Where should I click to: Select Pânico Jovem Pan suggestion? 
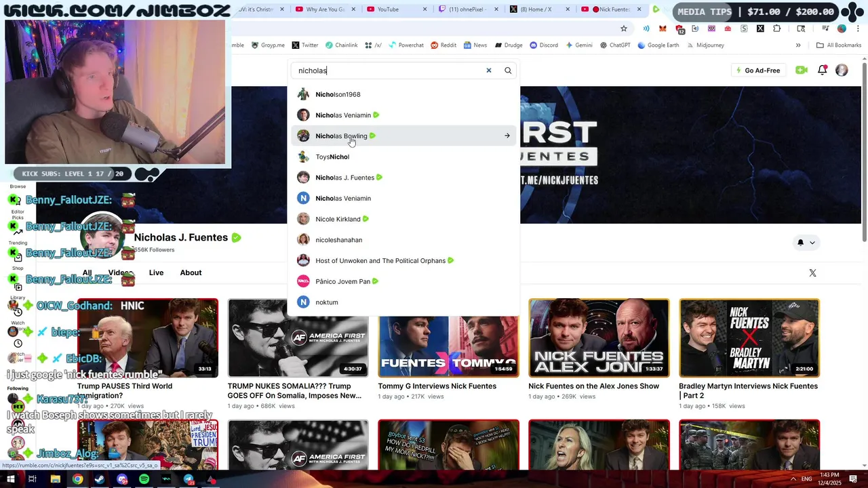coord(404,281)
